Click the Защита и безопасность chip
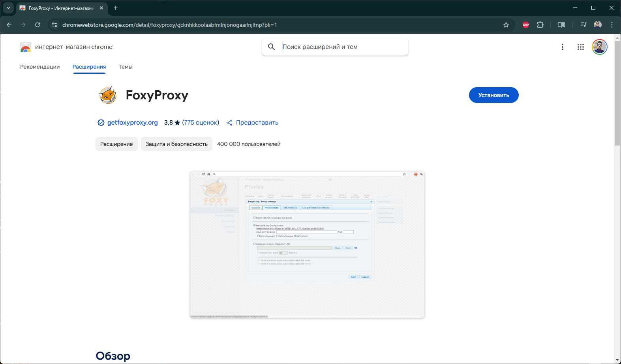This screenshot has width=621, height=364. pyautogui.click(x=176, y=144)
